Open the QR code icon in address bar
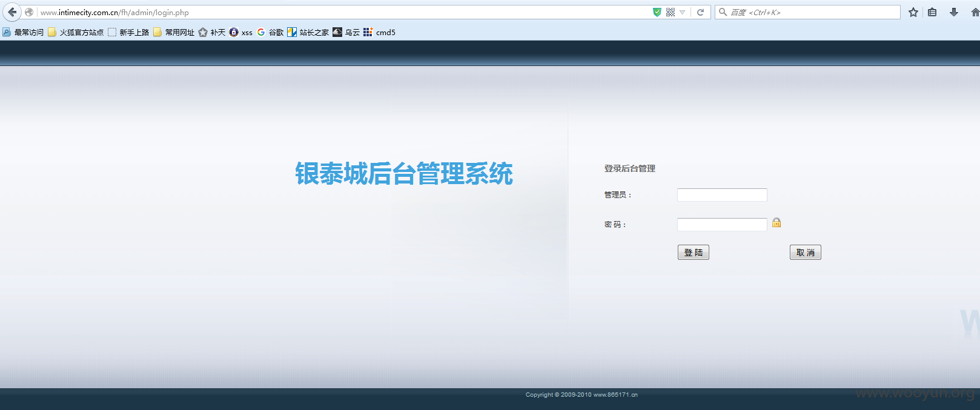Screen dimensions: 980x410 [670, 12]
